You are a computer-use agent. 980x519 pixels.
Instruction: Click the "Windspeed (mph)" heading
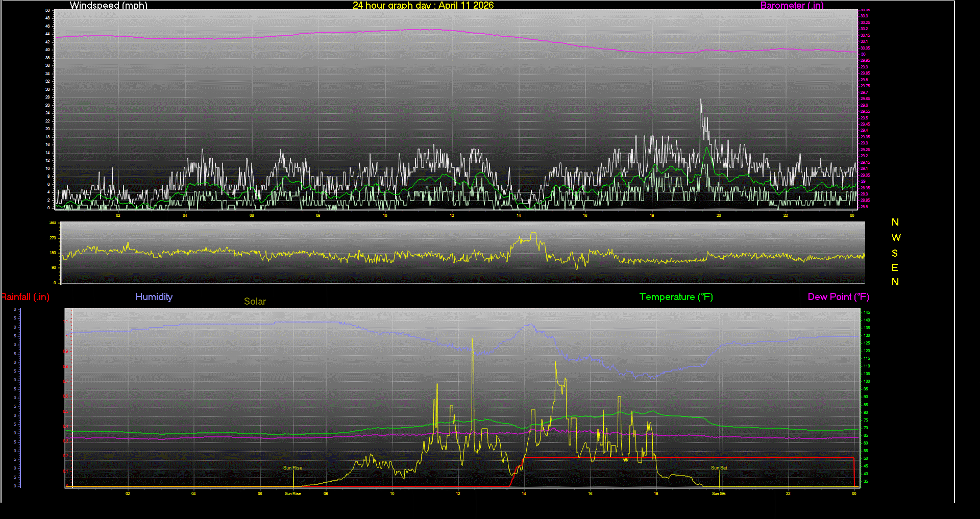pyautogui.click(x=108, y=6)
